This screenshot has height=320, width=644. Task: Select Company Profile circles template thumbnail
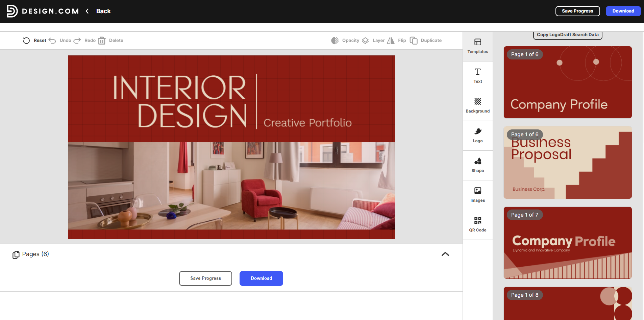568,82
